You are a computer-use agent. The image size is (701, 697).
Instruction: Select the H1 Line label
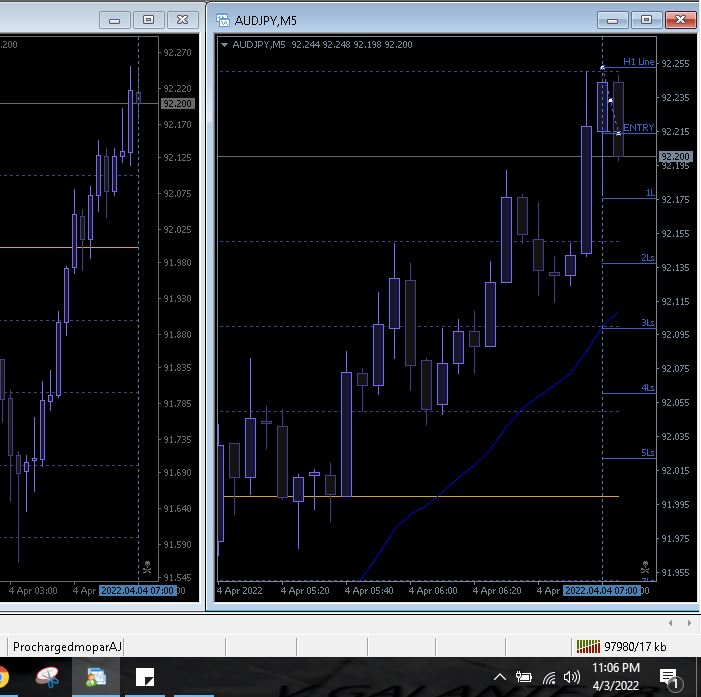(638, 62)
